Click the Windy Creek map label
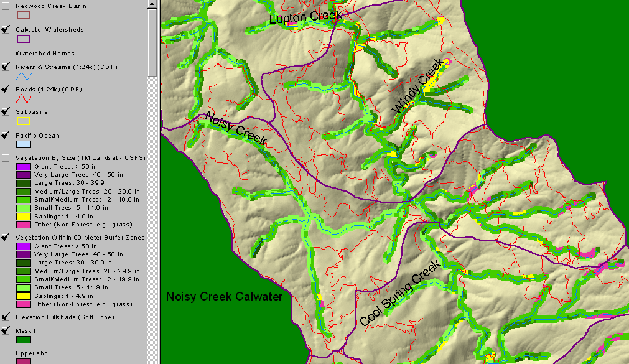 click(417, 85)
